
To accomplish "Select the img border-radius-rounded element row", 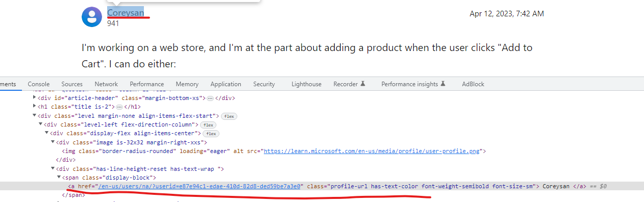I will pos(322,151).
